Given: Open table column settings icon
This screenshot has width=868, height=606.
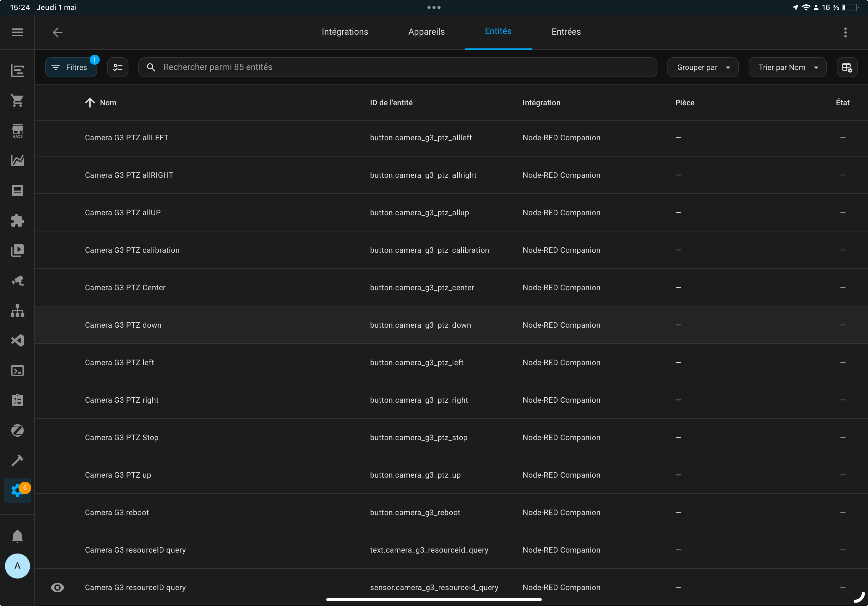Looking at the screenshot, I should (x=847, y=67).
